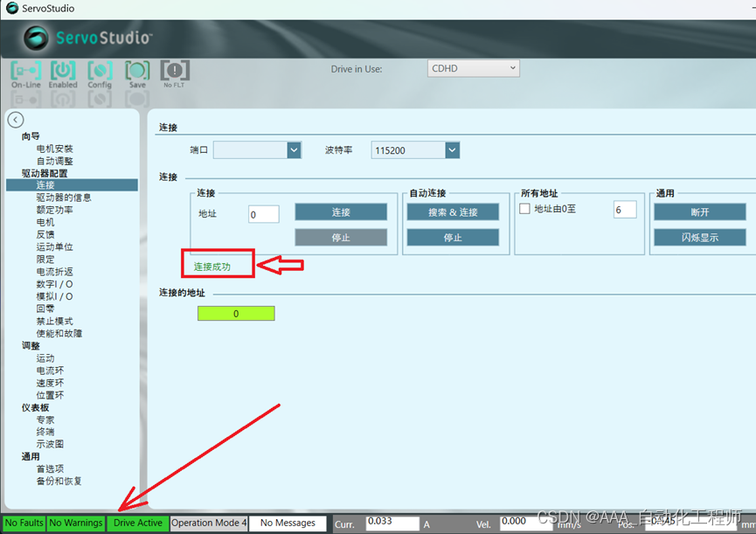Click the No Faults status indicator
The height and width of the screenshot is (534, 756).
click(24, 523)
